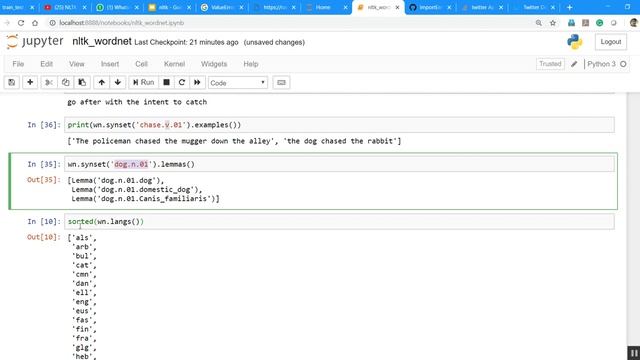Image resolution: width=640 pixels, height=360 pixels.
Task: Click Lemma('dog.n.01.domestic_dog') output line
Action: click(x=137, y=190)
